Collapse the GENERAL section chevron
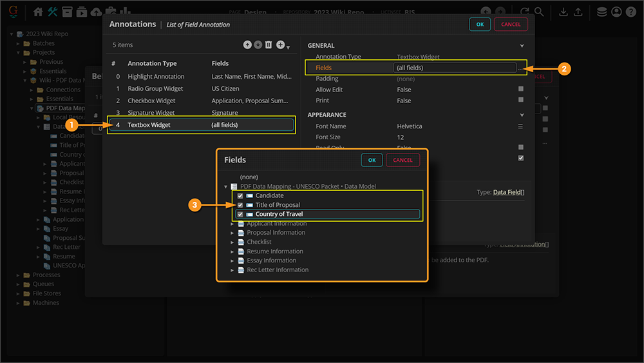 [x=522, y=46]
